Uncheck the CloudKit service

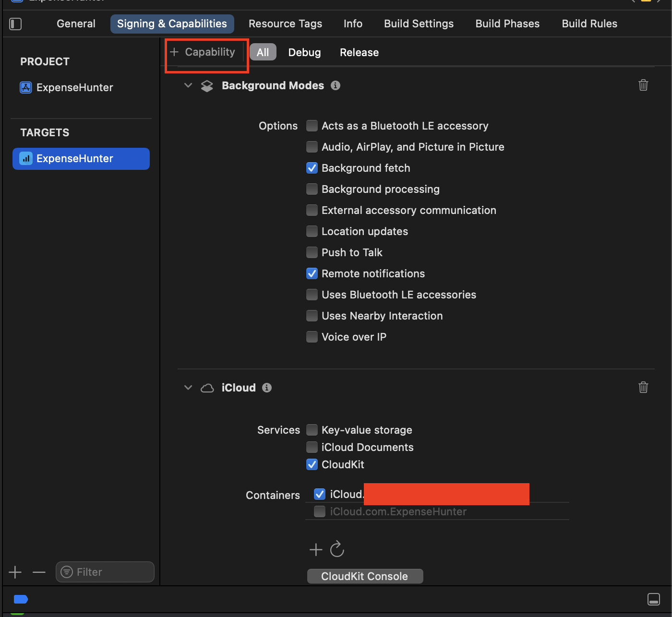tap(312, 464)
